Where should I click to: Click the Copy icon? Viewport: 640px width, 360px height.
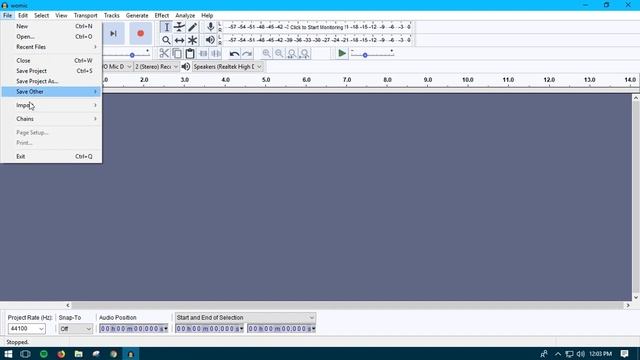[177, 53]
